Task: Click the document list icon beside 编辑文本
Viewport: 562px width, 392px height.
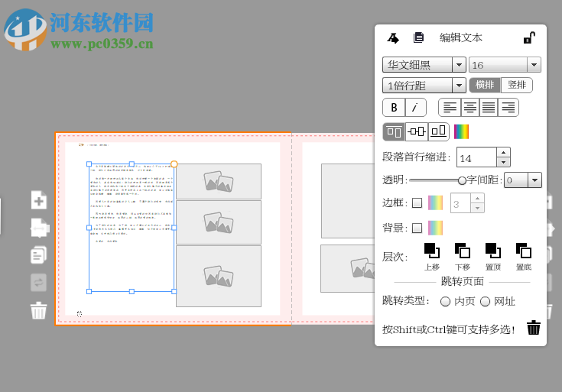Action: click(x=418, y=37)
